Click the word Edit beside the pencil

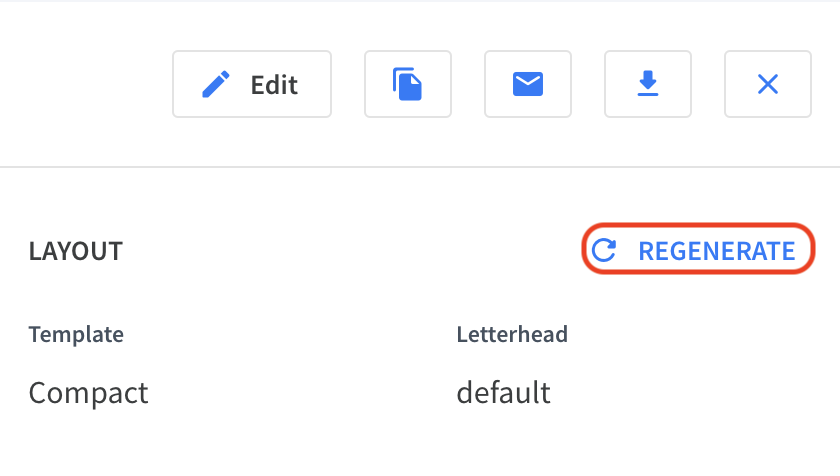coord(274,85)
